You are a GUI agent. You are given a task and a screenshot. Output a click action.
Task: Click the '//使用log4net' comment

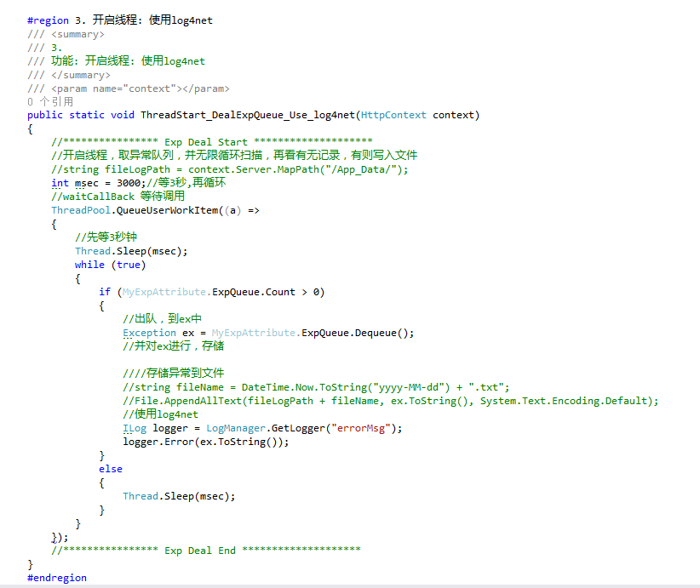click(x=160, y=414)
